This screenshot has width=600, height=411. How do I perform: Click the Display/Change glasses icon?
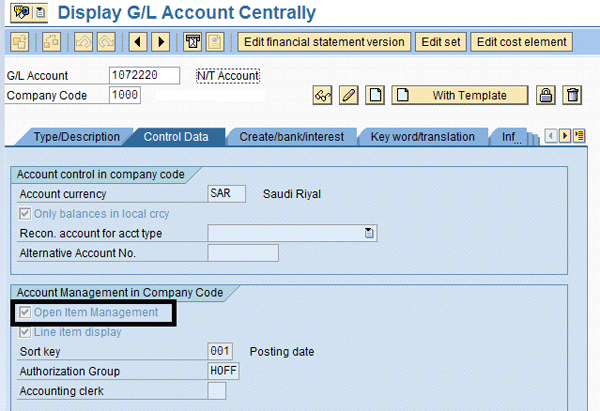[322, 96]
